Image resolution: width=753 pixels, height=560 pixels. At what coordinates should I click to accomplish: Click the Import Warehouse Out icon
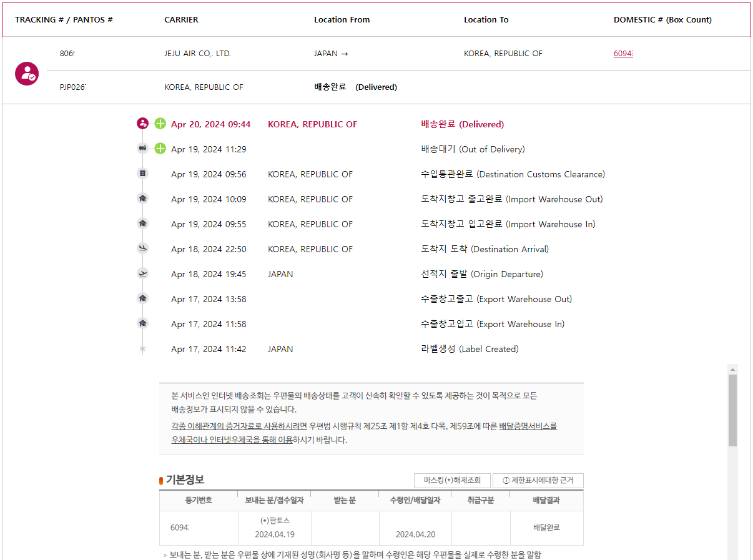click(x=142, y=199)
